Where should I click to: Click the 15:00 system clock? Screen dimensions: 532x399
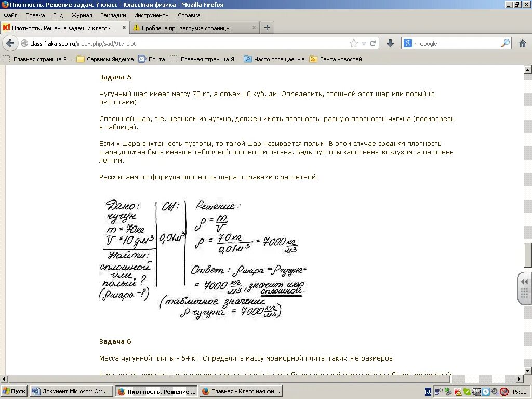coord(519,392)
